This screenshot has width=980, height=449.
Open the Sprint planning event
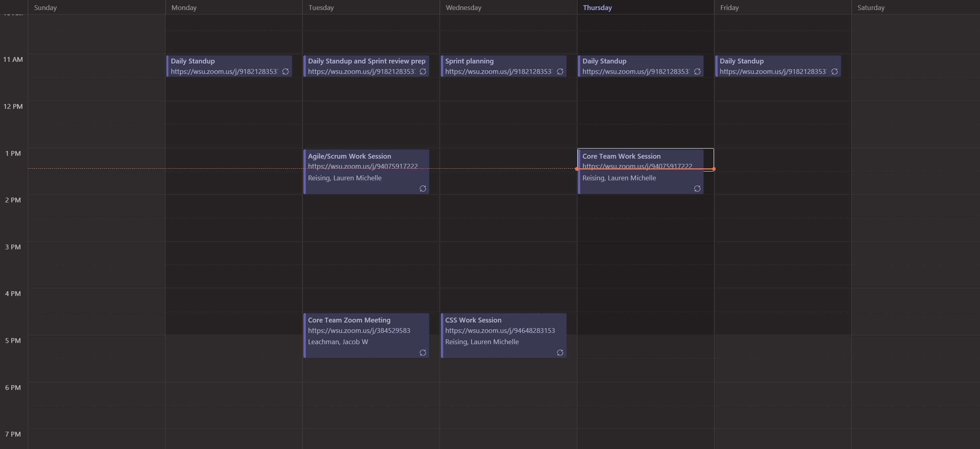pyautogui.click(x=469, y=61)
